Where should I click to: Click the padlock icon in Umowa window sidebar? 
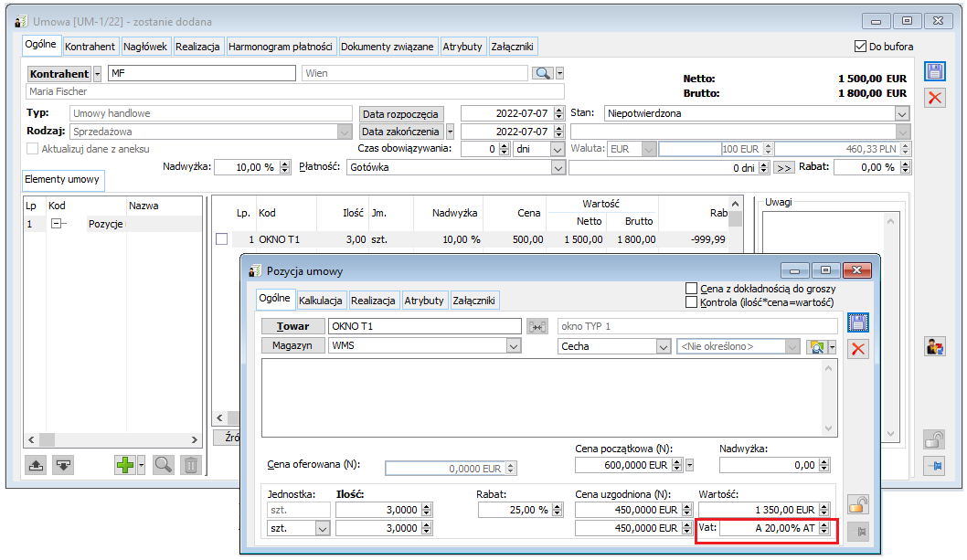point(934,439)
